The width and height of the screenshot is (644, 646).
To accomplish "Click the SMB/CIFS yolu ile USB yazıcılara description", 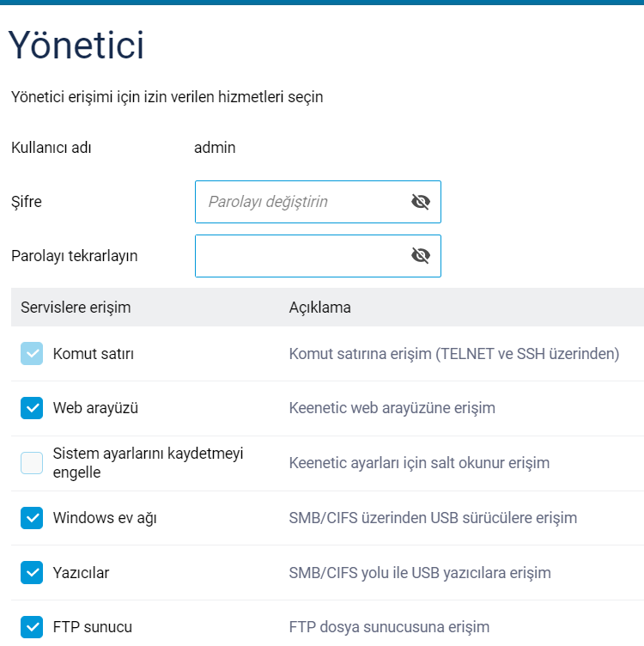I will click(420, 573).
